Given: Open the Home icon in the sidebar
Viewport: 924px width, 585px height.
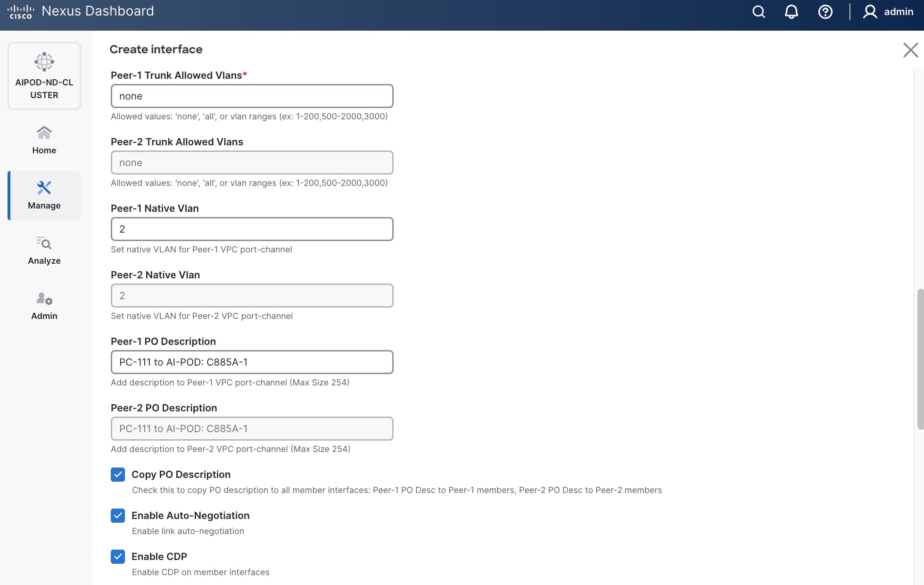Looking at the screenshot, I should (x=44, y=133).
